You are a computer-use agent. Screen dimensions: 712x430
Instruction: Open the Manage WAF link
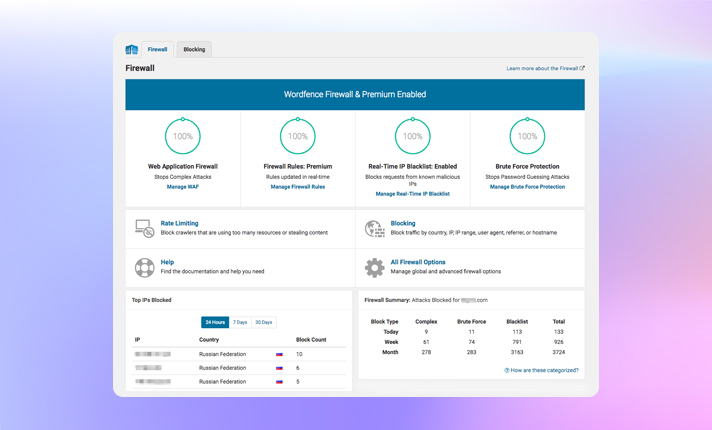pos(183,187)
